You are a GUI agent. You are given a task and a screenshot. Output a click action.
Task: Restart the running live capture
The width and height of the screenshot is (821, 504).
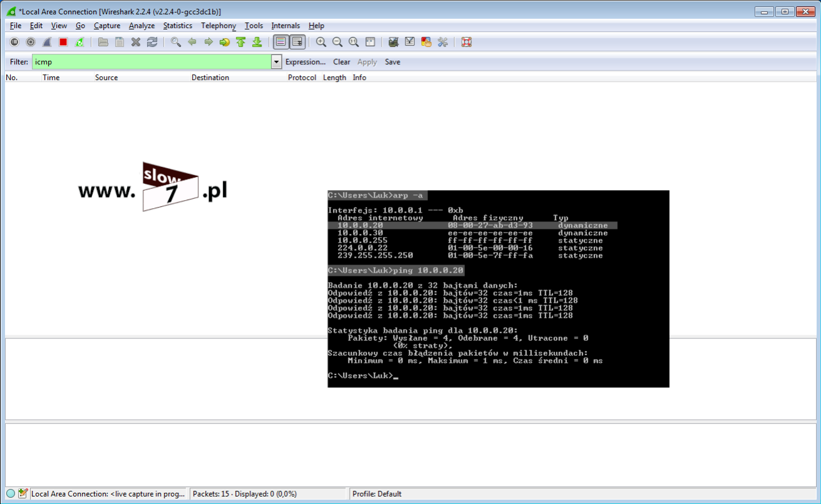(x=79, y=42)
